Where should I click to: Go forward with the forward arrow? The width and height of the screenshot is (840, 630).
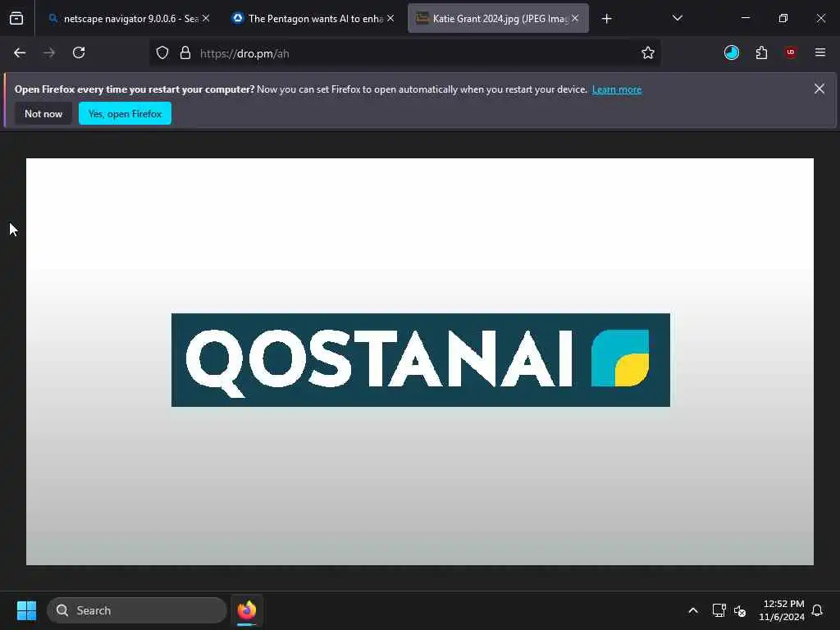(49, 53)
